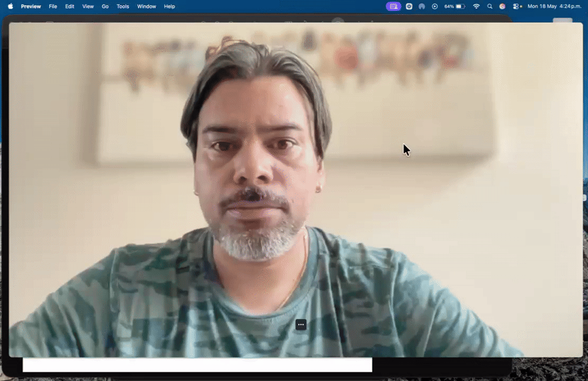588x381 pixels.
Task: Click the purple screen-sharing status icon
Action: (393, 6)
